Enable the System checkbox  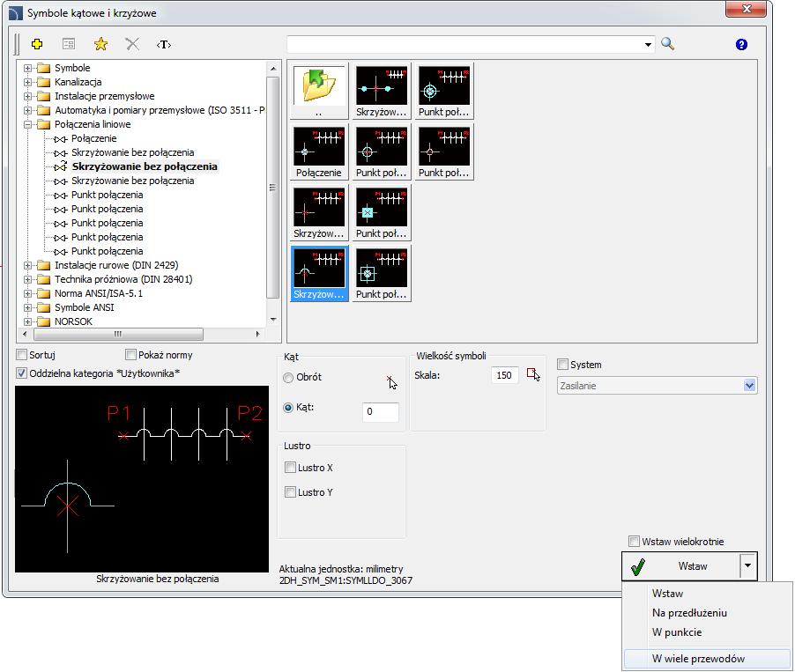562,364
